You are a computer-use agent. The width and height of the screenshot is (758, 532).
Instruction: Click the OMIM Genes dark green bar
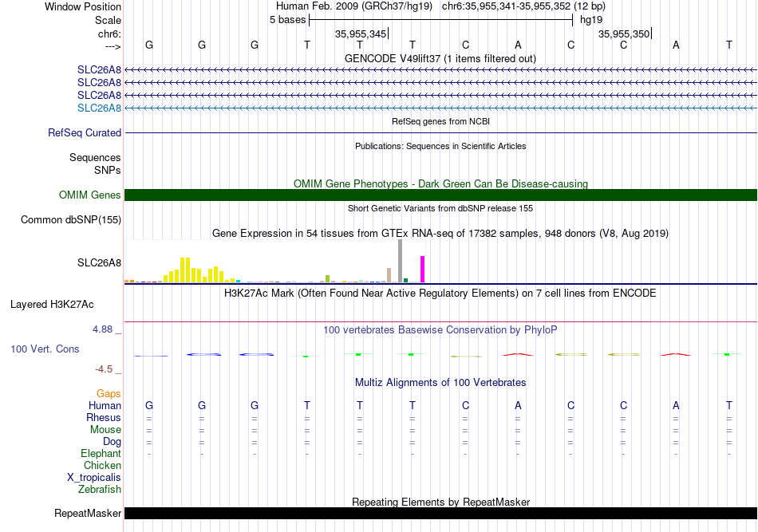click(x=440, y=195)
